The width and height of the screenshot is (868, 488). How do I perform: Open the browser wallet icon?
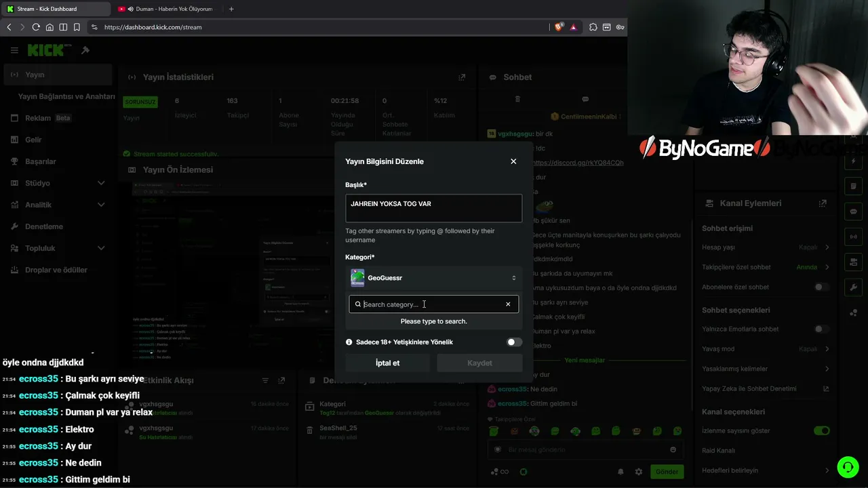(607, 27)
